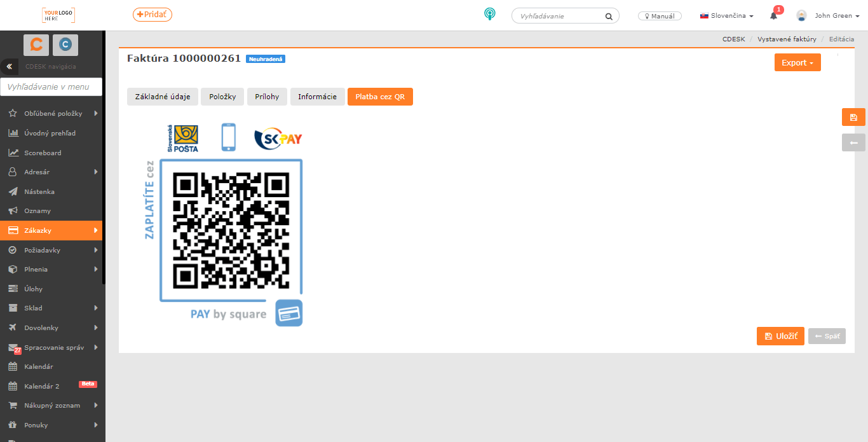The height and width of the screenshot is (442, 868).
Task: Switch to Položky tab
Action: tap(223, 97)
